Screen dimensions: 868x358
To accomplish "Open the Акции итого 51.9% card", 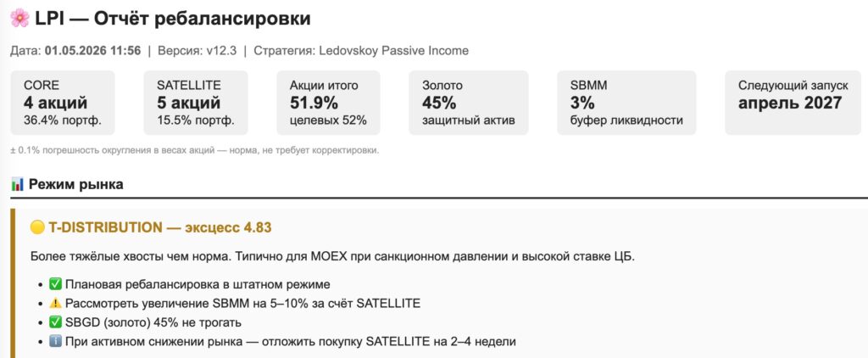I will pyautogui.click(x=328, y=103).
